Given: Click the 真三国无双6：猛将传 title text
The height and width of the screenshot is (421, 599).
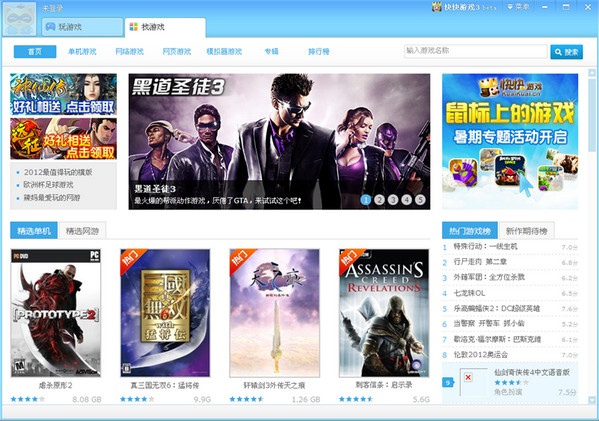Looking at the screenshot, I should (x=165, y=385).
